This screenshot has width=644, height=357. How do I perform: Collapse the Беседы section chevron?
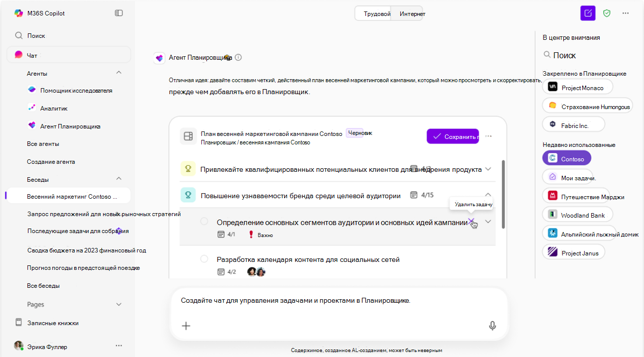click(x=119, y=178)
